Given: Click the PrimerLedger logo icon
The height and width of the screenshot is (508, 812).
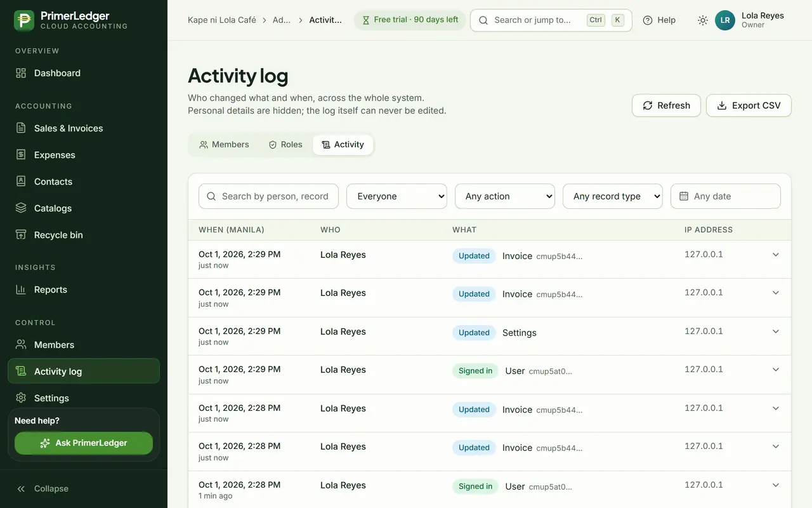Looking at the screenshot, I should (24, 20).
